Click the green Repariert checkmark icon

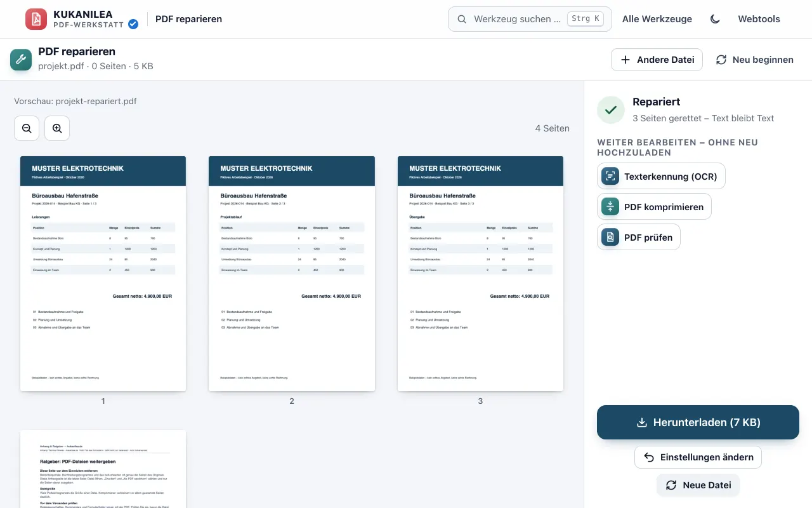pos(611,110)
